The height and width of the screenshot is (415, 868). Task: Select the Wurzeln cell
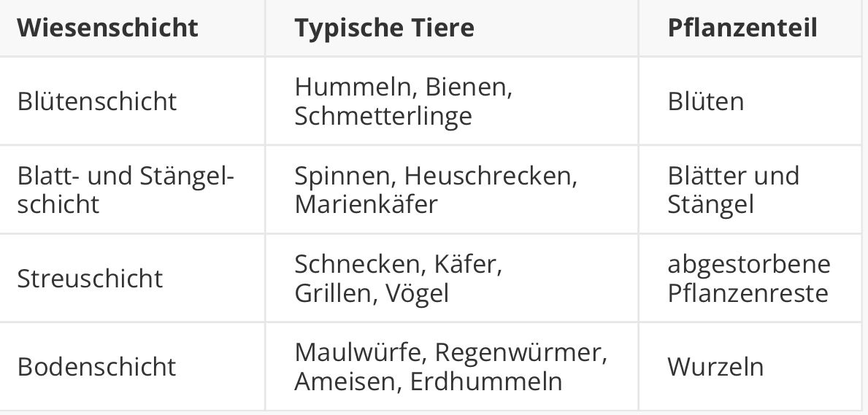point(750,366)
